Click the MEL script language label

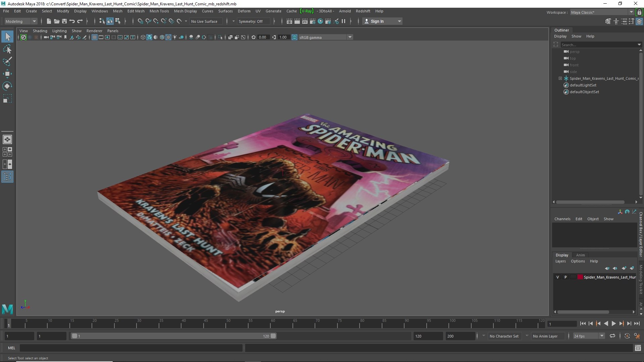tap(12, 348)
